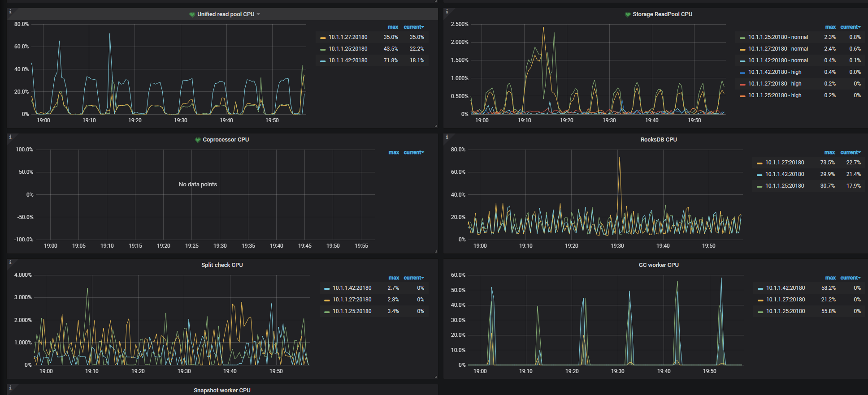Toggle 10.1.1.25:20180 - normal series in Storage ReadPool legend

click(x=778, y=37)
